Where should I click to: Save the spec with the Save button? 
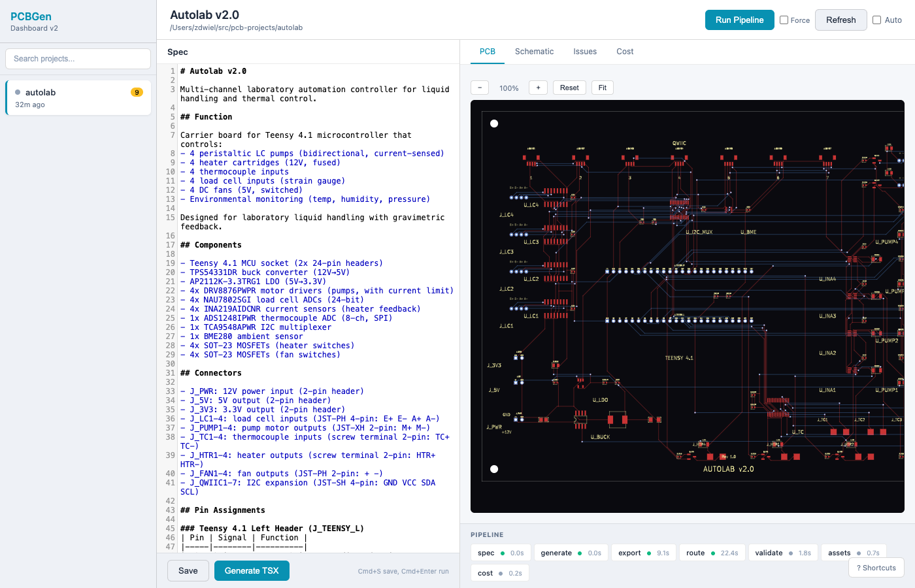188,570
